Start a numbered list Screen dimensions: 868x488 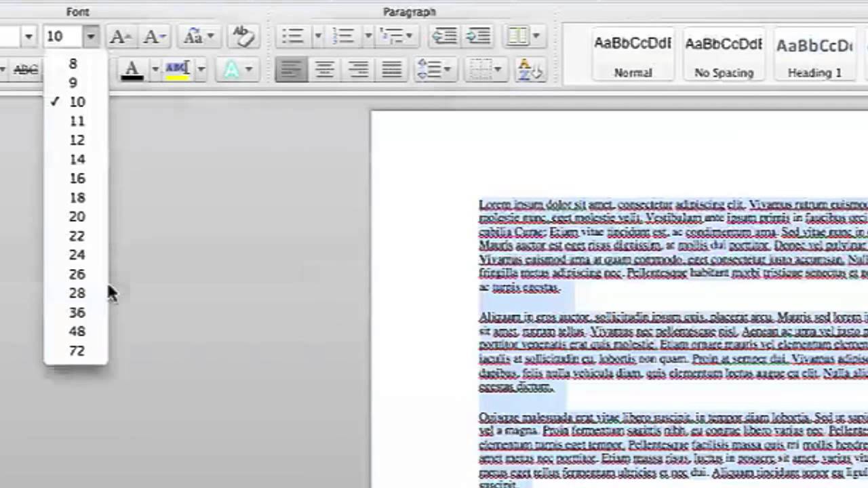click(343, 36)
